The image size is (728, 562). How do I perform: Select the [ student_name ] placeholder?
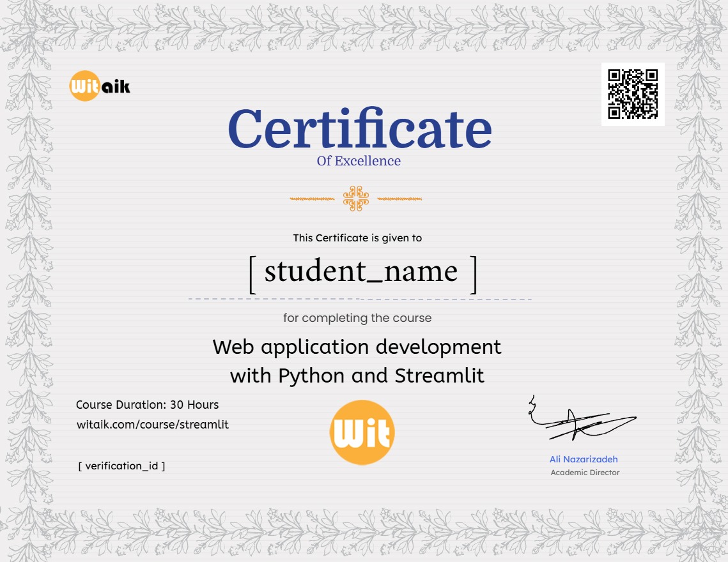coord(363,274)
